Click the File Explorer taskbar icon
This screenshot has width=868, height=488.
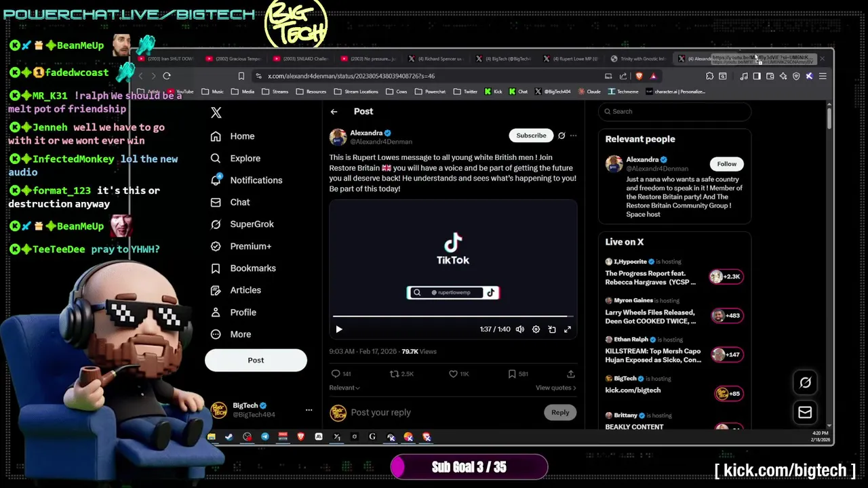pyautogui.click(x=212, y=437)
